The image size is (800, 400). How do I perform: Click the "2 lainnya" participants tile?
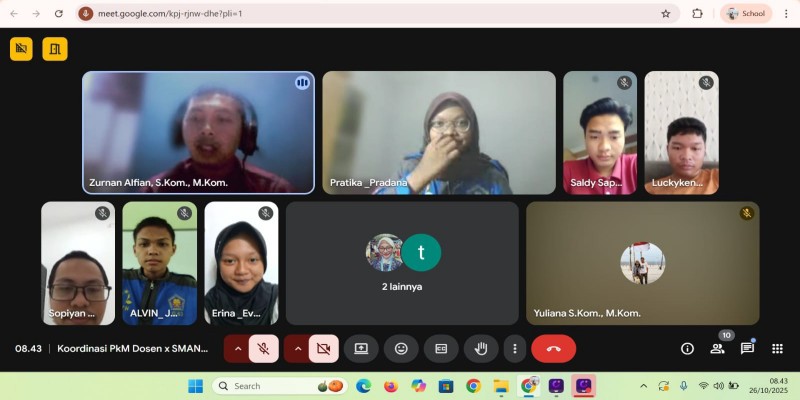[x=402, y=262]
